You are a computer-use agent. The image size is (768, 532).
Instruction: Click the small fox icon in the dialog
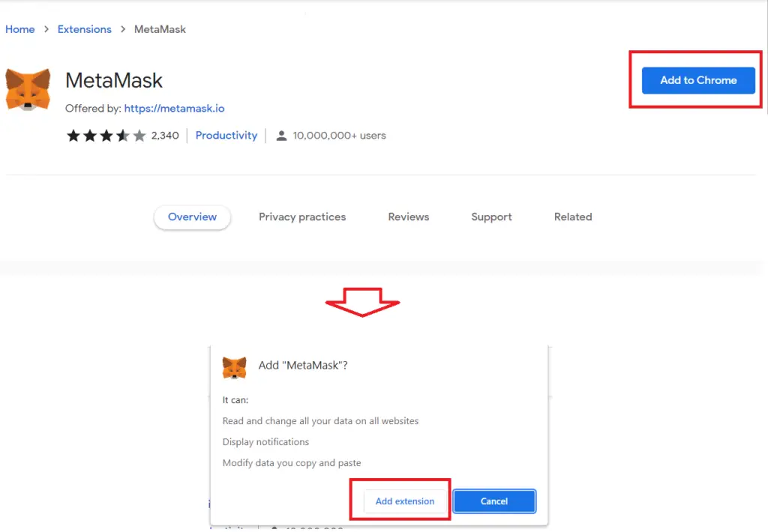(x=234, y=368)
